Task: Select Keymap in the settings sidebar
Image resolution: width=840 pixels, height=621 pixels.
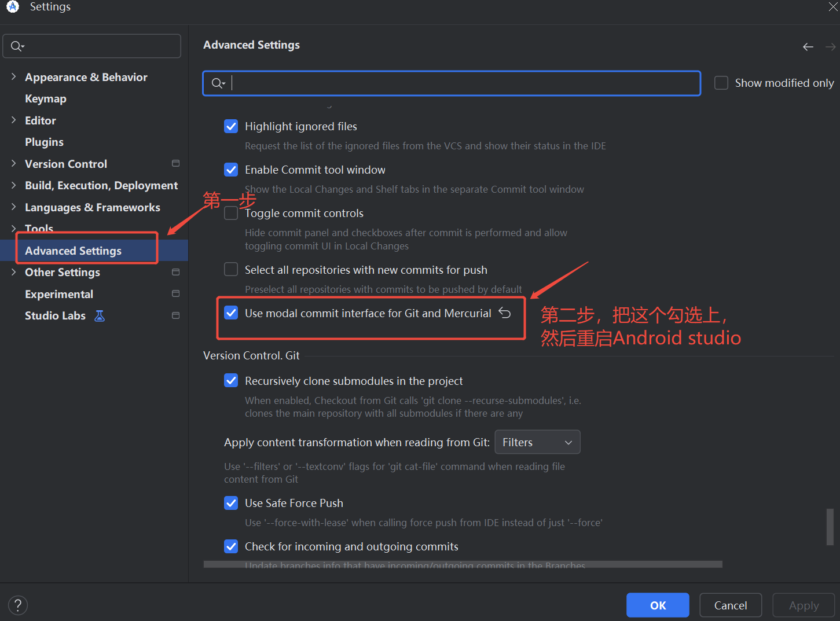Action: pos(45,98)
